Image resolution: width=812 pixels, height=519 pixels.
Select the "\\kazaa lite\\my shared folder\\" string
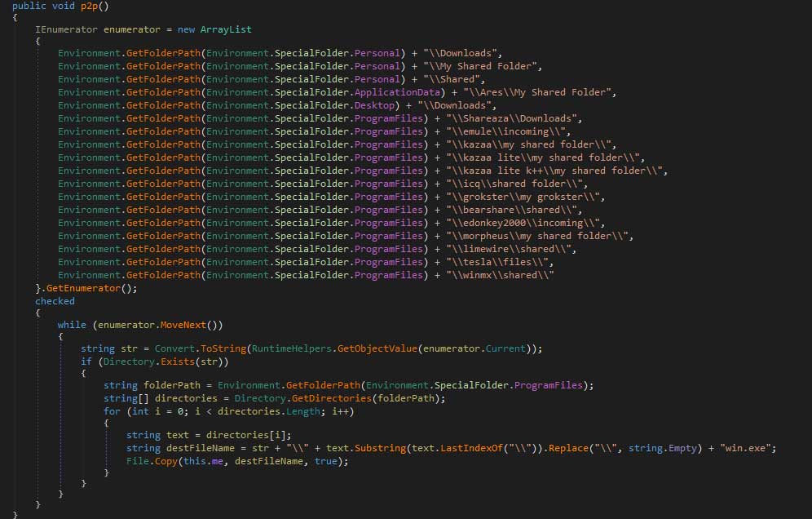click(543, 157)
